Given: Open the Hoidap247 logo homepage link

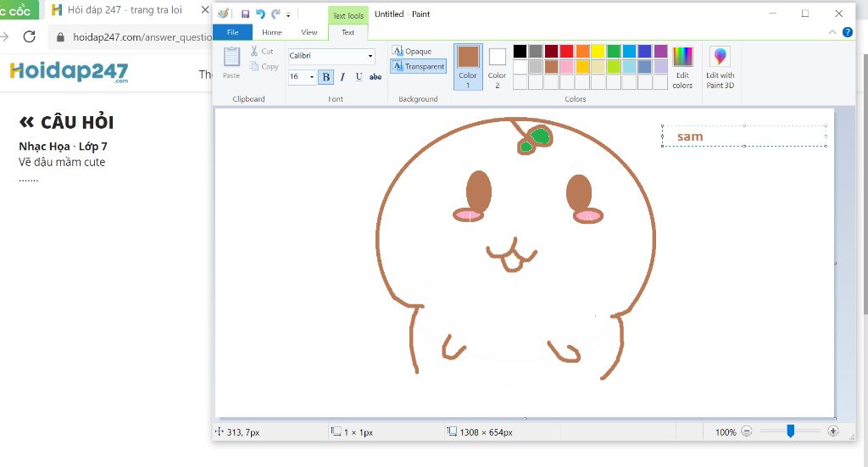Looking at the screenshot, I should [69, 72].
